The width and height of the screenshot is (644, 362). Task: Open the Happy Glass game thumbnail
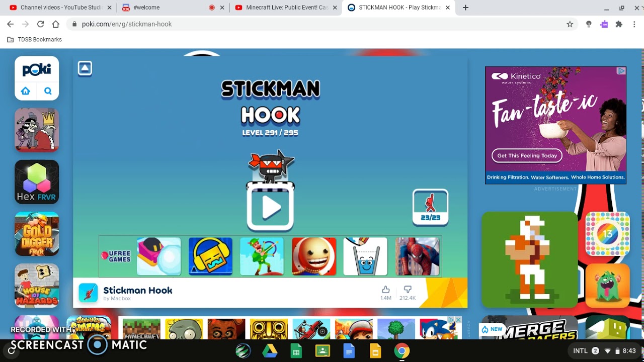(365, 256)
